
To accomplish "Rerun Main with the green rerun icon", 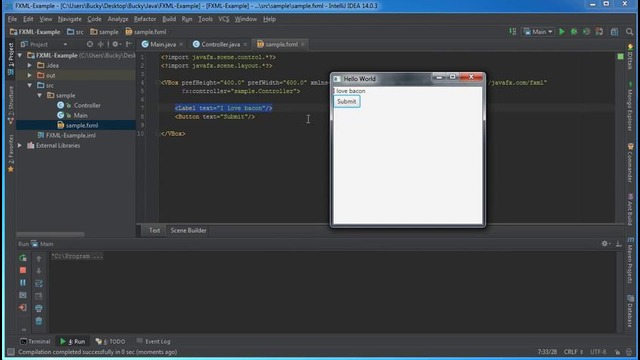I will [23, 258].
